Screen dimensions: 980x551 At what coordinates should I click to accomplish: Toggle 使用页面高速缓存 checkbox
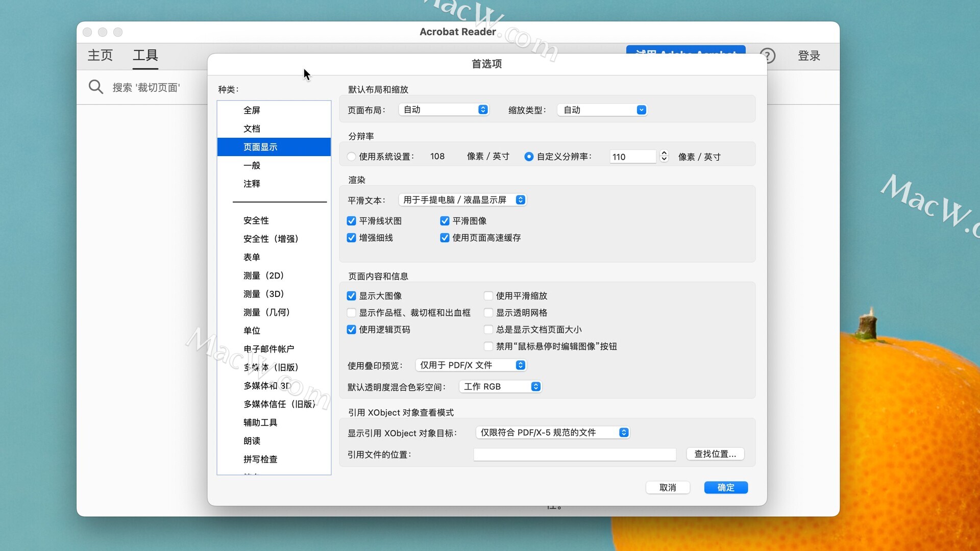445,238
